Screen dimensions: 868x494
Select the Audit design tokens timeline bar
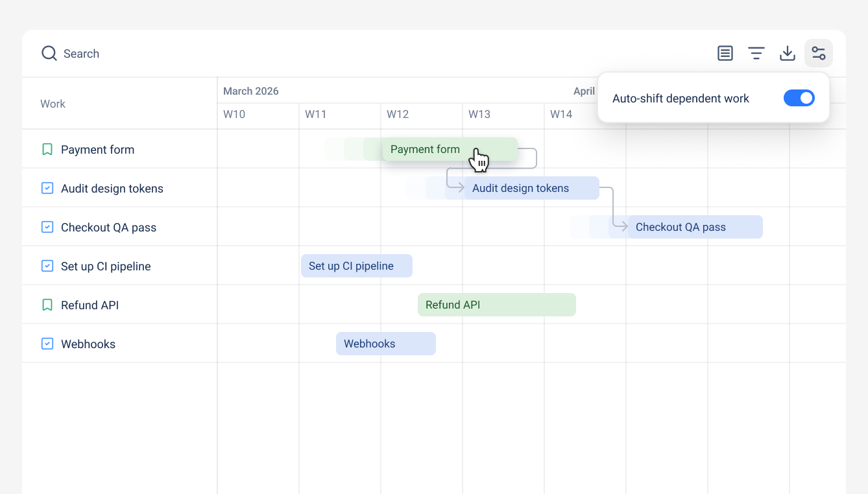pyautogui.click(x=532, y=188)
